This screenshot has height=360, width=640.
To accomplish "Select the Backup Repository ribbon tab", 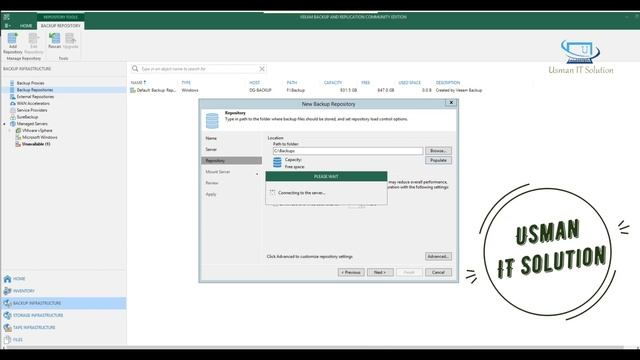I will click(x=60, y=26).
